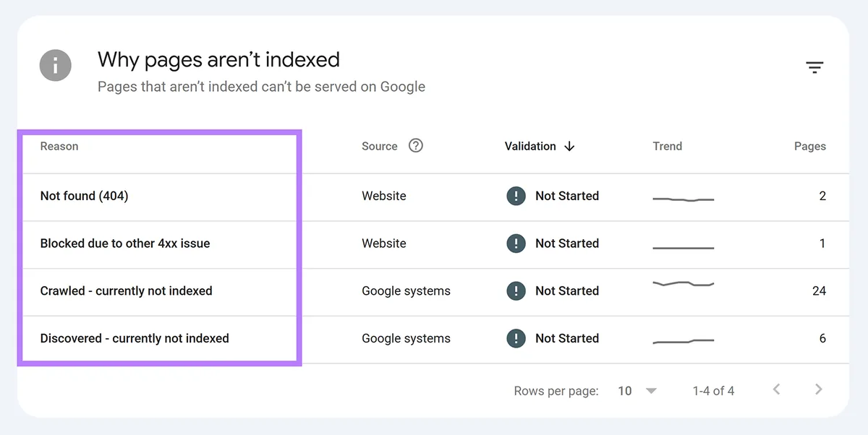Image resolution: width=868 pixels, height=435 pixels.
Task: Click trend sparkline in Crawled row
Action: click(684, 284)
